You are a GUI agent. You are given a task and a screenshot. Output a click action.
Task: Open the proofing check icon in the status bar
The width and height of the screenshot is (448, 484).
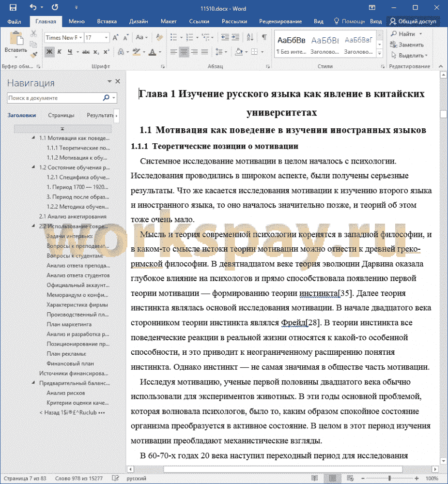pos(115,478)
